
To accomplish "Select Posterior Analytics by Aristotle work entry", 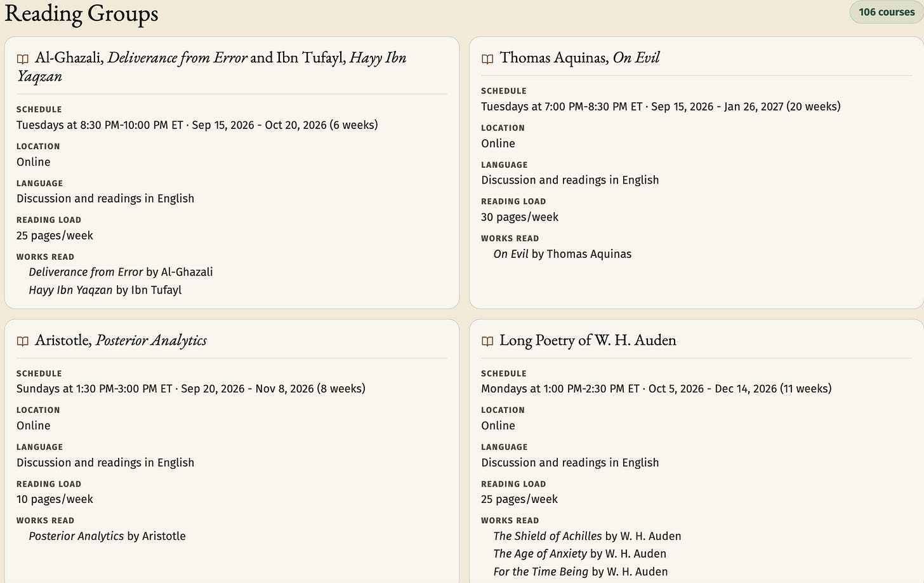I will point(107,536).
